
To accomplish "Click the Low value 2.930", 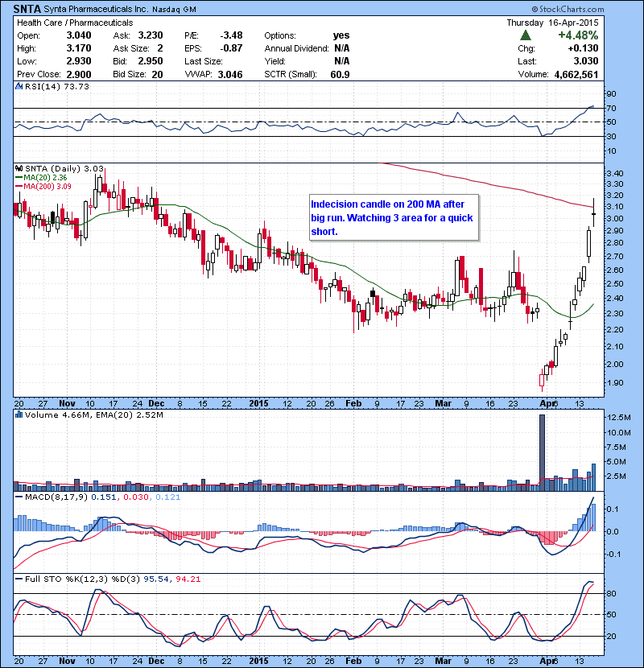I will click(x=79, y=61).
